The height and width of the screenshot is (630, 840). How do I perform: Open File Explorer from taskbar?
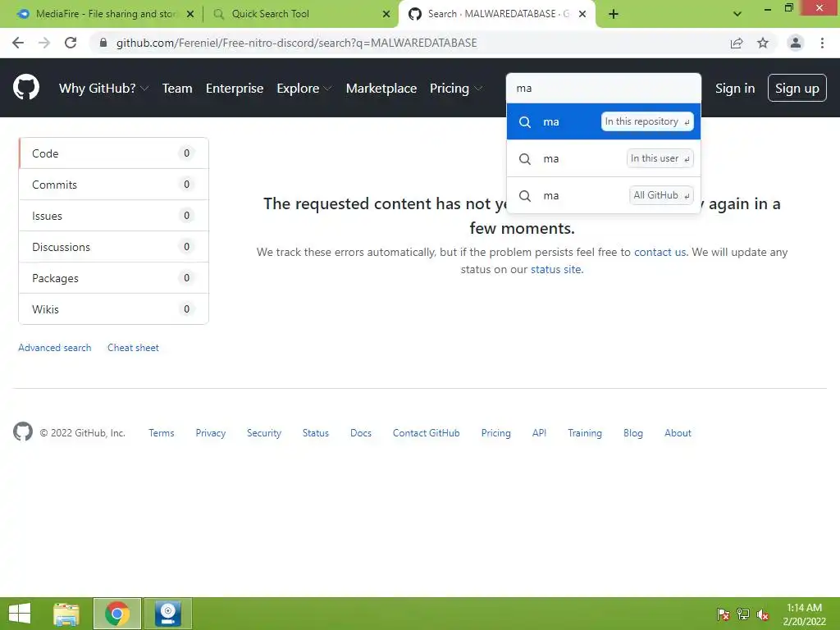click(x=66, y=614)
